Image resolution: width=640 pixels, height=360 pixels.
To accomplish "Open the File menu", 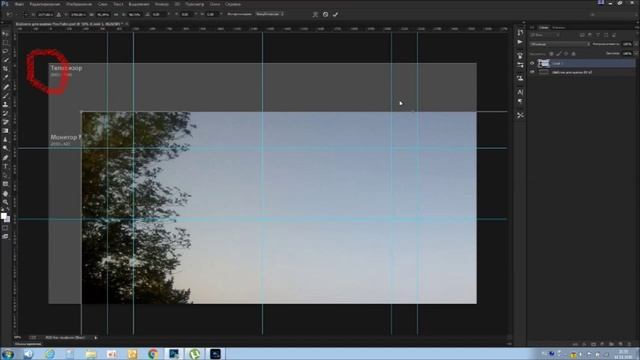I will (19, 4).
